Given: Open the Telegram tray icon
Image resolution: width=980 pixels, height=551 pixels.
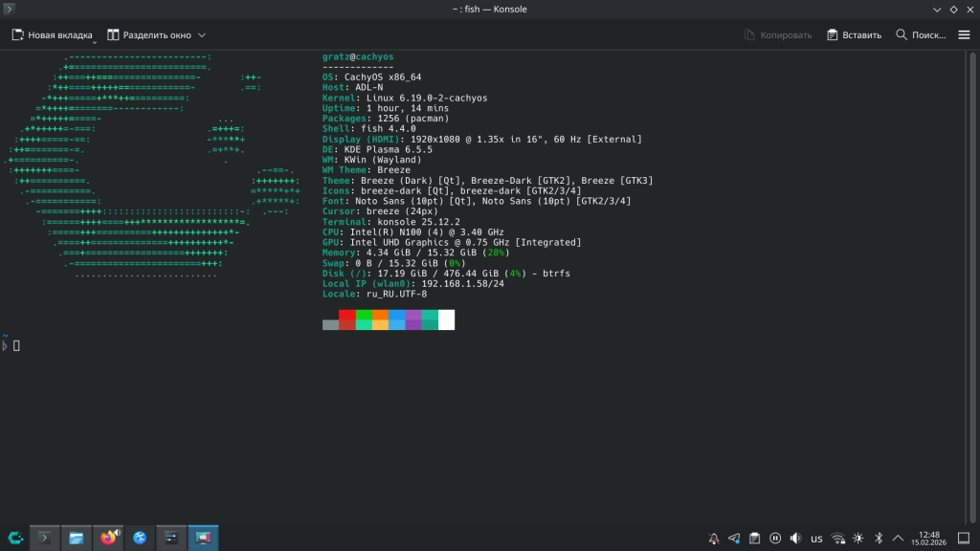Looking at the screenshot, I should 734,538.
